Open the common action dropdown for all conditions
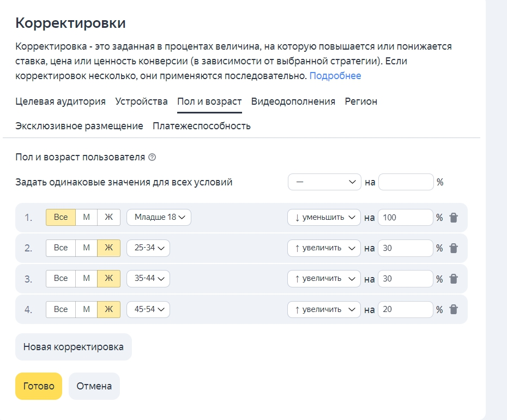This screenshot has height=420, width=507. (324, 182)
